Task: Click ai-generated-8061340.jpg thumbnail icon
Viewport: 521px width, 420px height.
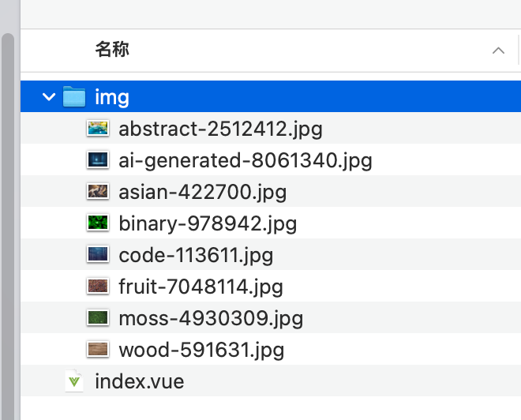Action: pyautogui.click(x=98, y=159)
